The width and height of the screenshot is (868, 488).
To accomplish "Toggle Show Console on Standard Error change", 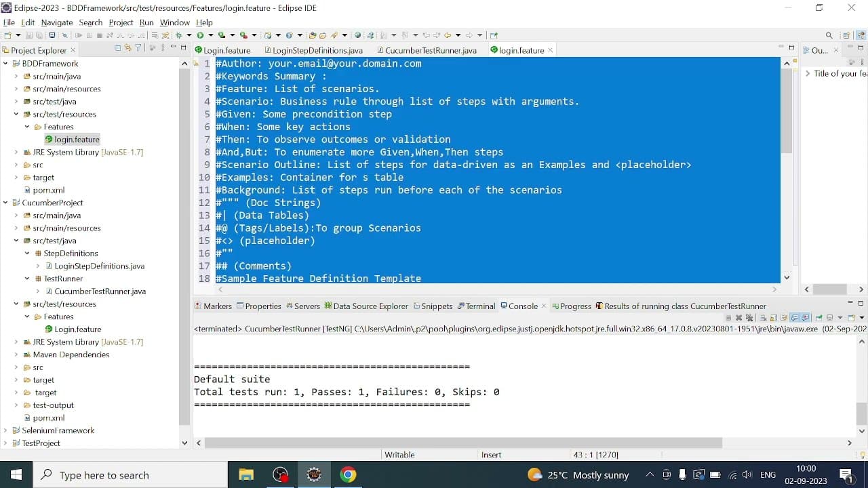I will coord(806,318).
